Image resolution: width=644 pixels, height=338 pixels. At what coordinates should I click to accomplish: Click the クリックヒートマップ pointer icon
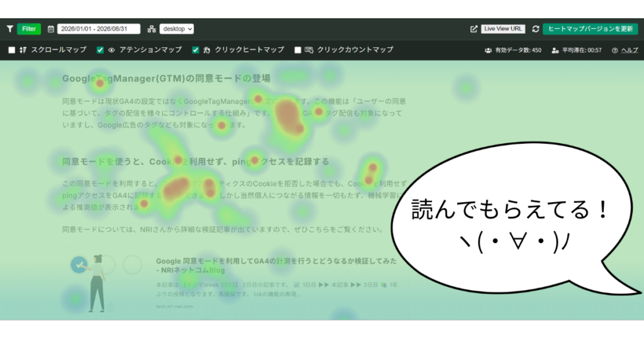click(x=207, y=50)
